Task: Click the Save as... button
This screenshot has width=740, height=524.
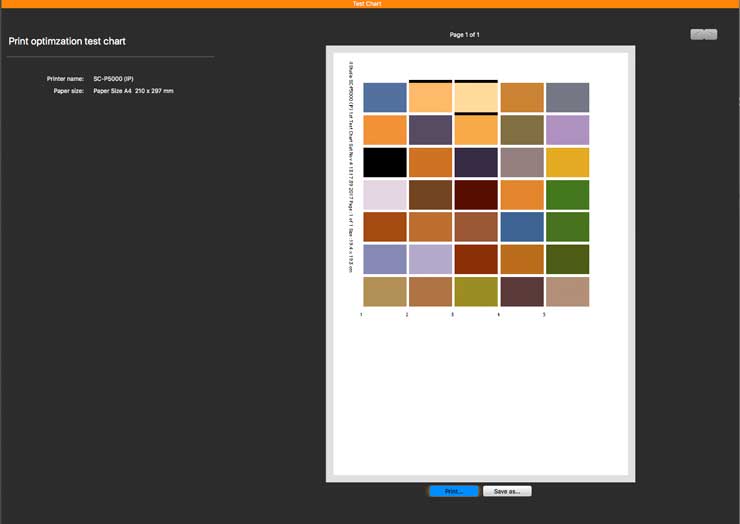Action: point(507,491)
